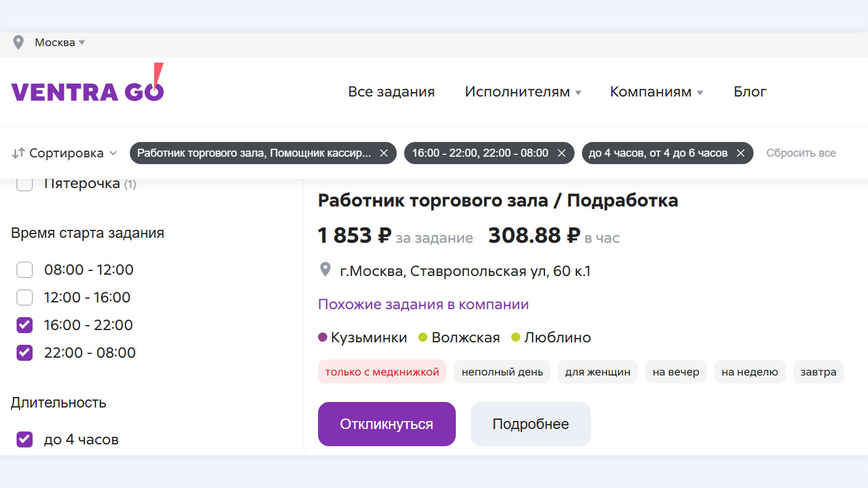
Task: Remove the duration filter chip
Action: (741, 153)
